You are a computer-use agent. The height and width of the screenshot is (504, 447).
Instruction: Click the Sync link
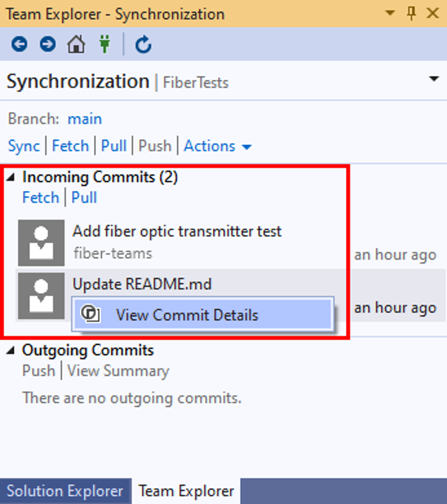pyautogui.click(x=24, y=146)
